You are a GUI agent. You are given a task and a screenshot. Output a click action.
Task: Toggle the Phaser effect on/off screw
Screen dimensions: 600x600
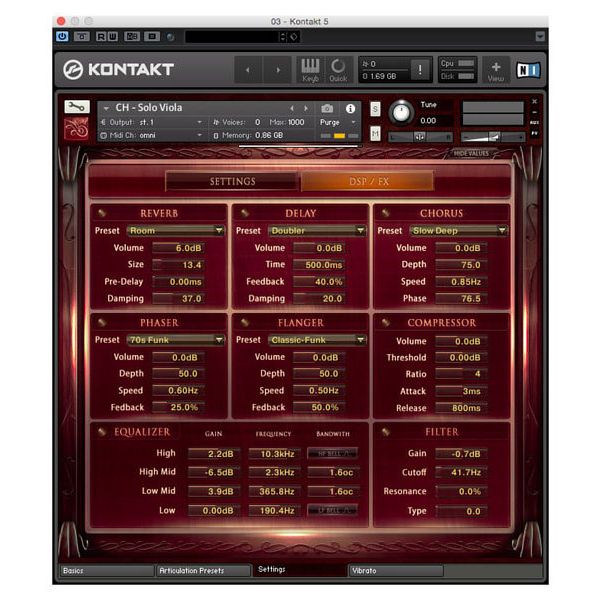point(102,322)
